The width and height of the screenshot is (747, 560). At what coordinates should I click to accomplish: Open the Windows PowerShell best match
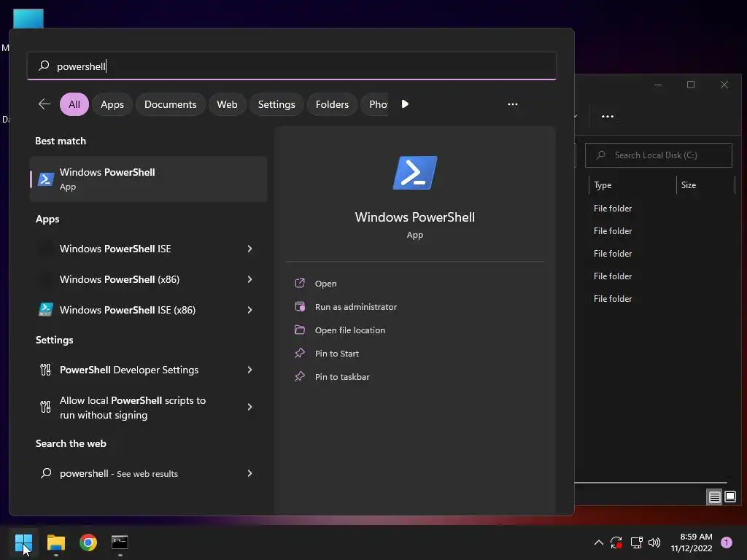pyautogui.click(x=148, y=179)
